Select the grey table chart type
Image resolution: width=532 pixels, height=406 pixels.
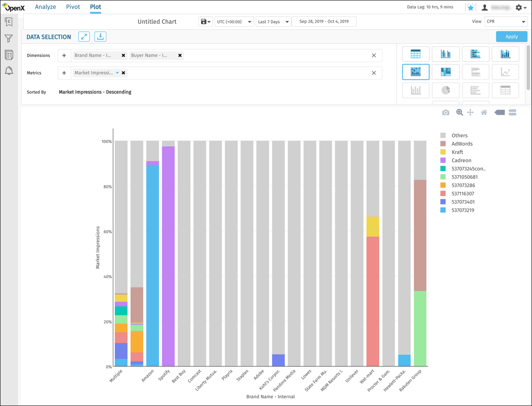pos(505,90)
